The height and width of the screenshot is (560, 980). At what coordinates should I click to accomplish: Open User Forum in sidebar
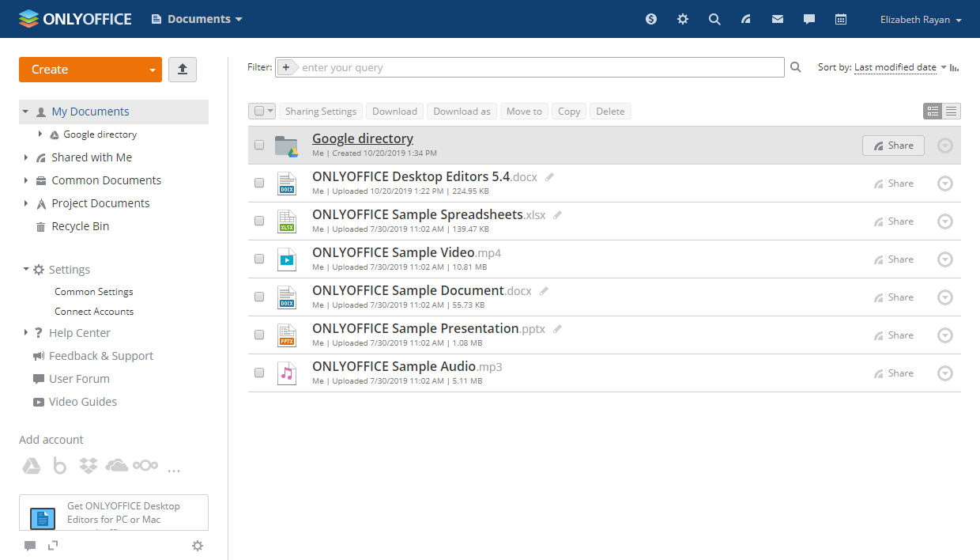(x=79, y=379)
